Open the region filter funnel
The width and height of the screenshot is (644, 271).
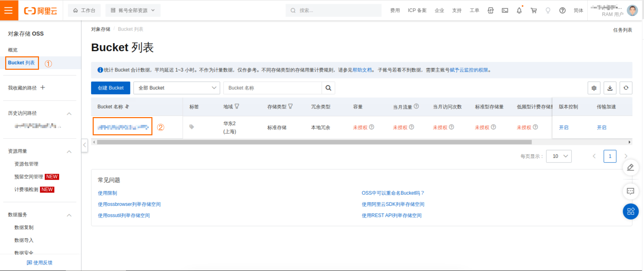[x=237, y=107]
